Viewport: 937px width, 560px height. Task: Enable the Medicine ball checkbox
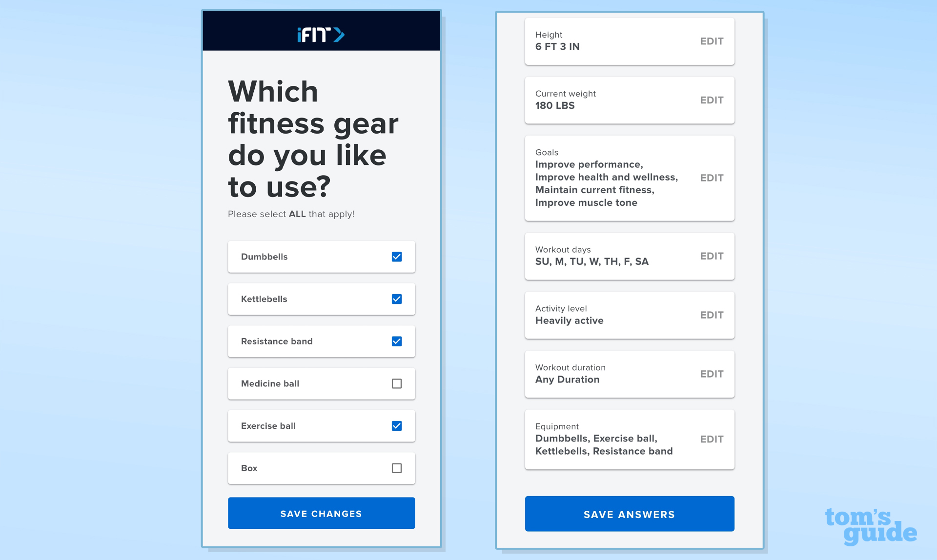pos(397,383)
